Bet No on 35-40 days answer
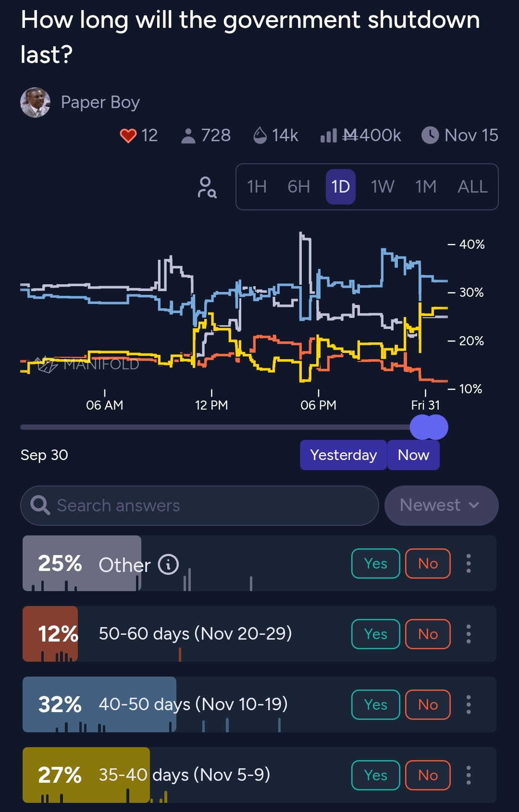Screen dimensions: 519x812 point(428,775)
